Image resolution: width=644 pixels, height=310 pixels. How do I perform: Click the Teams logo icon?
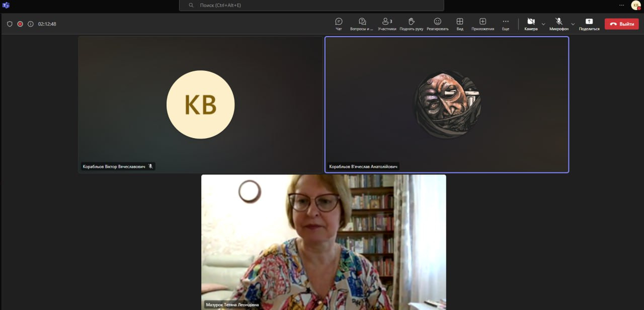[6, 5]
